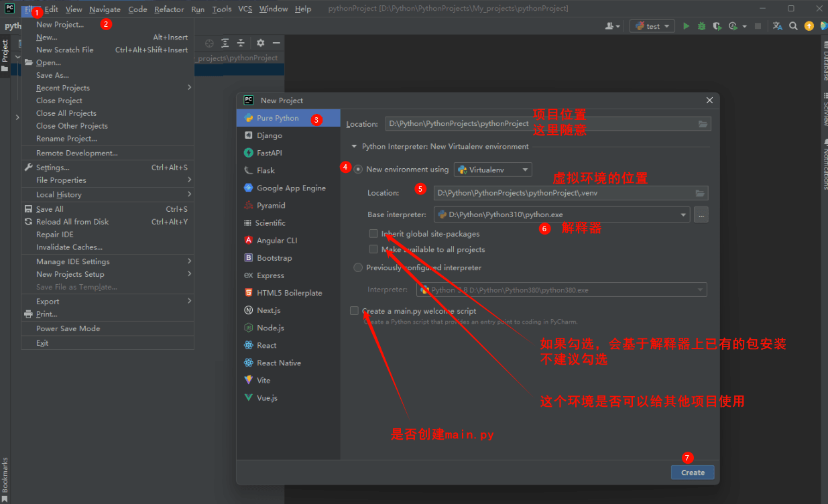
Task: Run the test configuration with green play icon
Action: (686, 26)
